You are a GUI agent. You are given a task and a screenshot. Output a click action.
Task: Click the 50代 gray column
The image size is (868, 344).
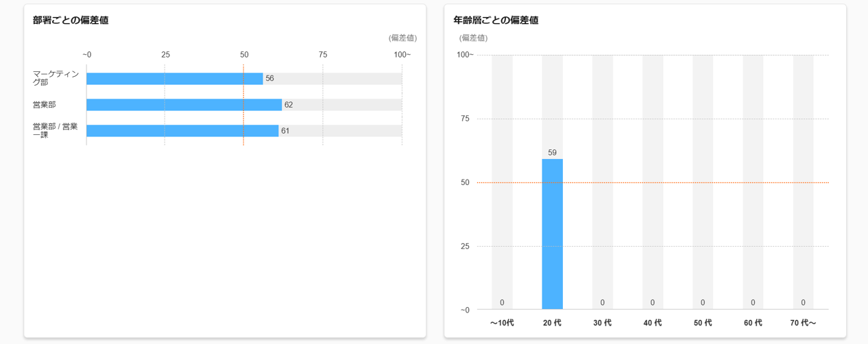click(x=703, y=182)
